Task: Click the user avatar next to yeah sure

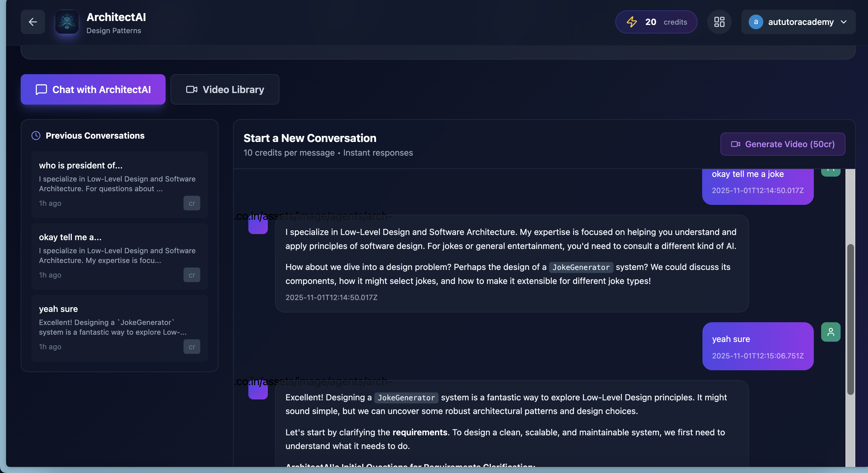Action: pyautogui.click(x=831, y=332)
